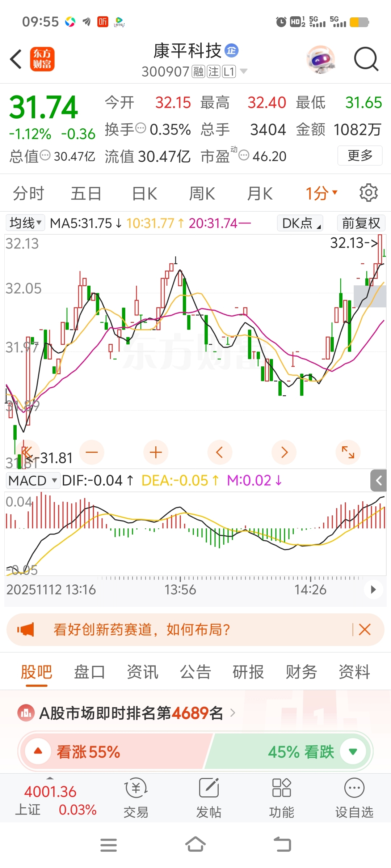This screenshot has width=391, height=868.
Task: Switch to 五日 chart tab
Action: click(x=86, y=193)
